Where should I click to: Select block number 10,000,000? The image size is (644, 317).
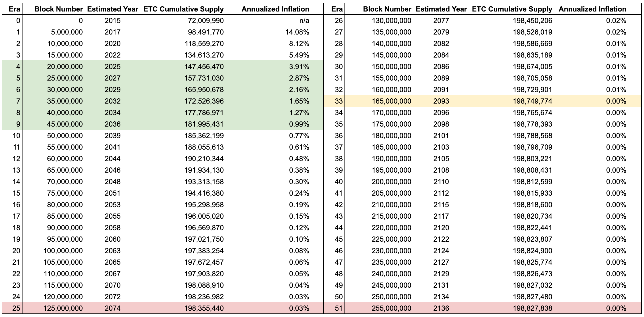65,44
